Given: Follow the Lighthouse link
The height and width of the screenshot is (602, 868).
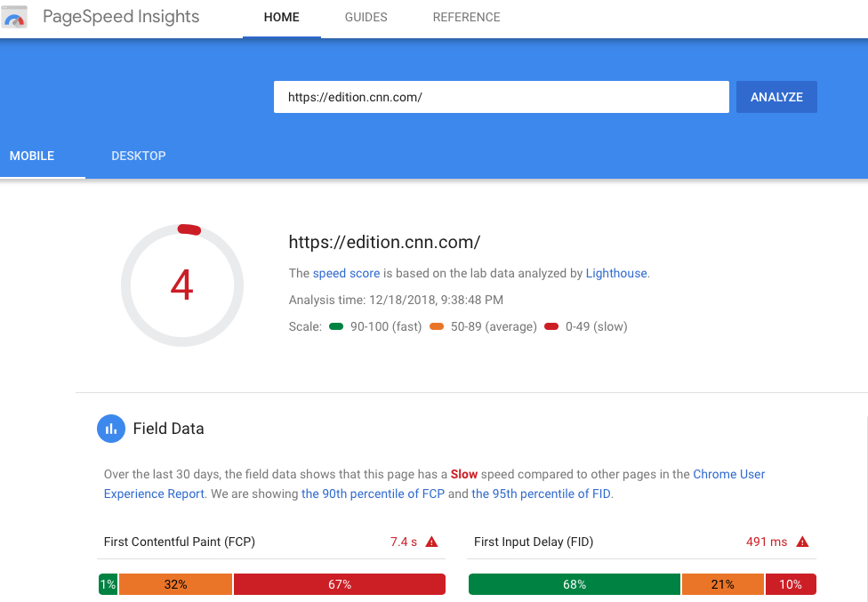Looking at the screenshot, I should tap(616, 273).
